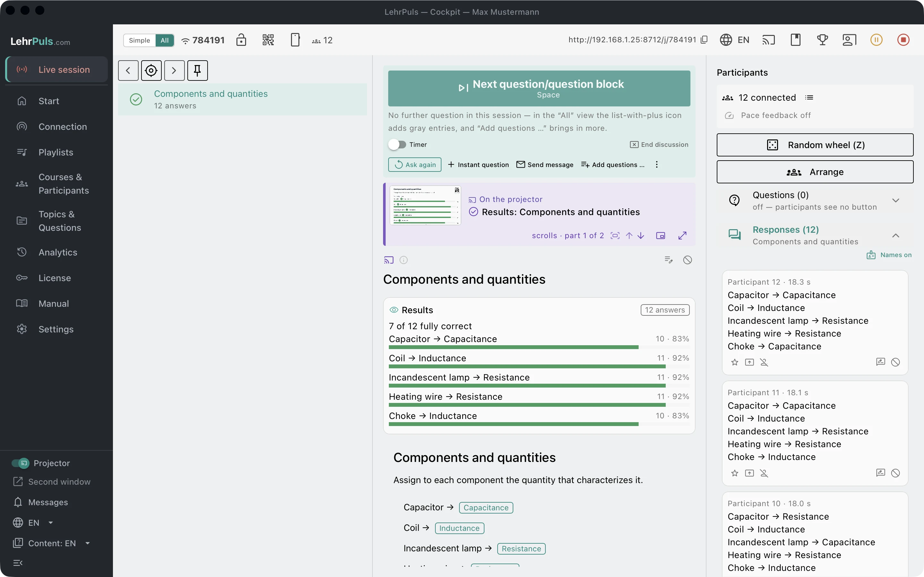Click the session lock icon
Image resolution: width=924 pixels, height=577 pixels.
[x=241, y=40]
